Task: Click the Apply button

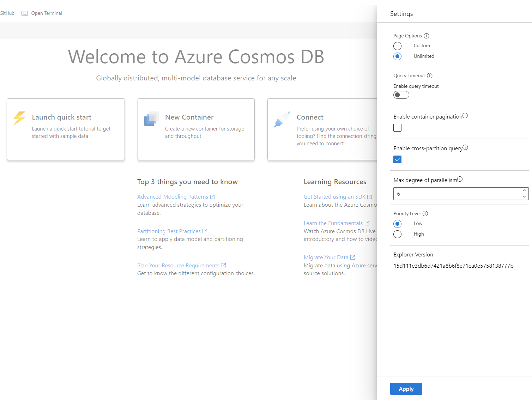Action: pyautogui.click(x=406, y=389)
